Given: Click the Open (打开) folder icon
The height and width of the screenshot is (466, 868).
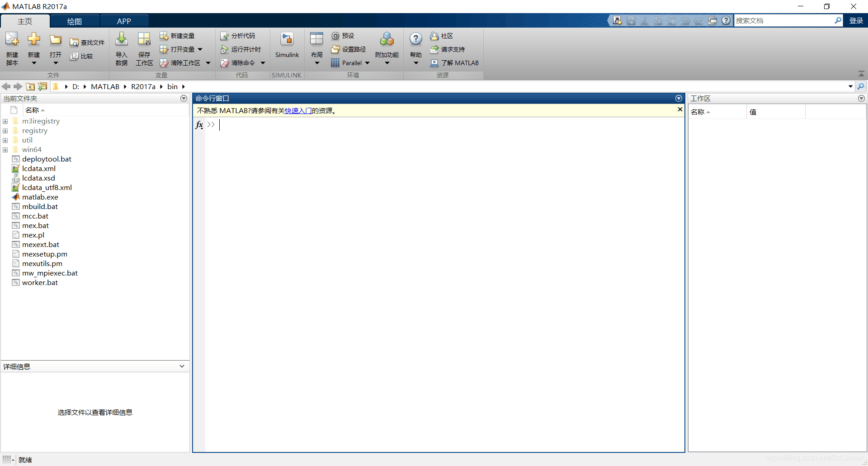Looking at the screenshot, I should [x=56, y=40].
